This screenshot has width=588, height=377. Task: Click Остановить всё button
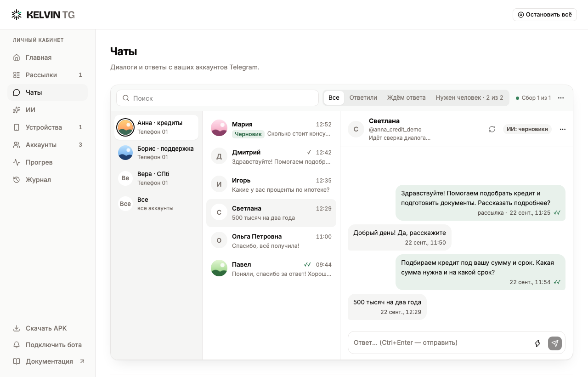coord(545,15)
